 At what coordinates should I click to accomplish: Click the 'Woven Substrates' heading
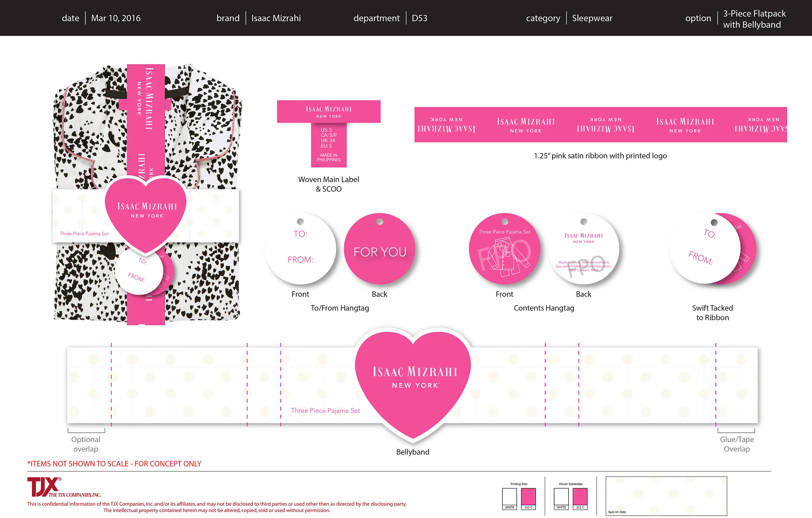click(x=571, y=484)
